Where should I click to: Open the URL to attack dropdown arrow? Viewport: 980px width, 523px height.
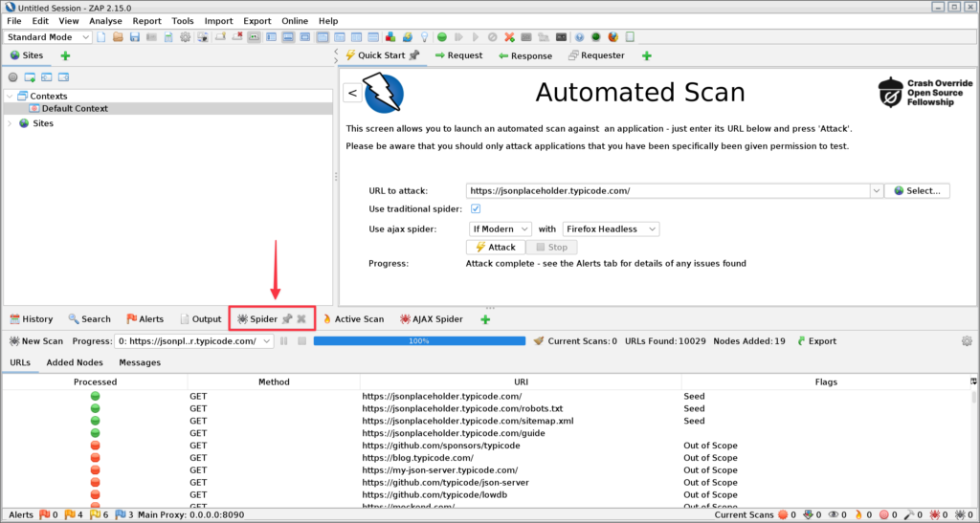[877, 191]
